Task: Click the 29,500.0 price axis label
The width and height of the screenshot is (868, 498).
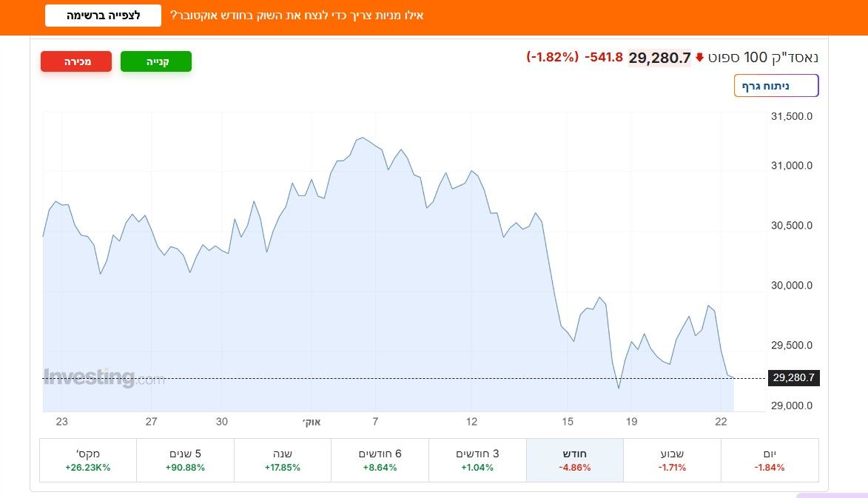Action: tap(792, 346)
